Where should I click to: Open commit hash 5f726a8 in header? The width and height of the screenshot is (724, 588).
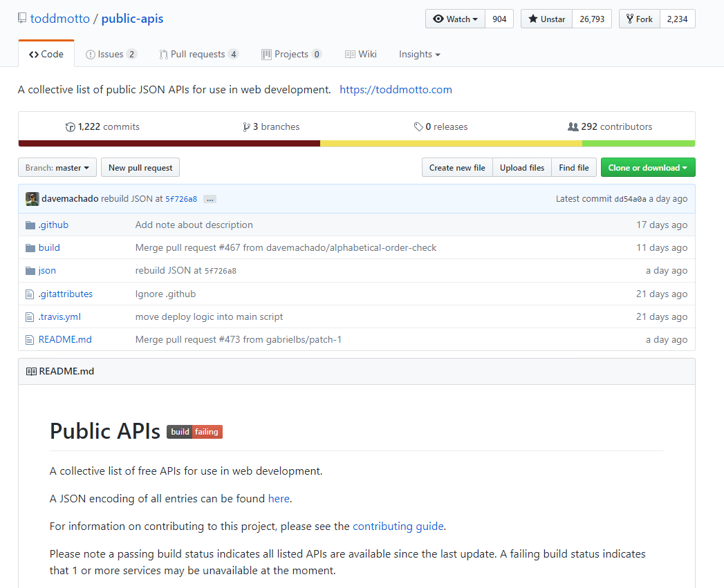tap(181, 199)
